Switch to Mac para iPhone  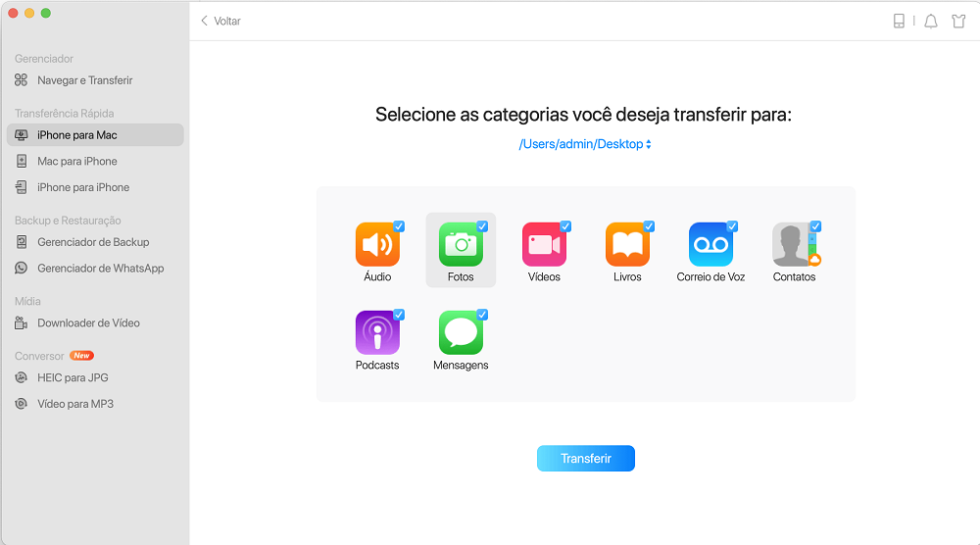[76, 162]
